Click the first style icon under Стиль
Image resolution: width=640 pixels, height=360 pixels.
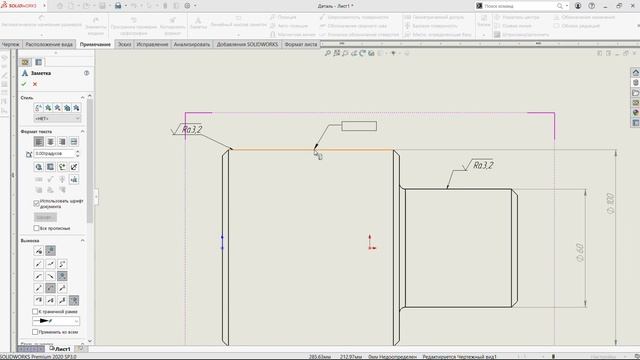pyautogui.click(x=38, y=108)
